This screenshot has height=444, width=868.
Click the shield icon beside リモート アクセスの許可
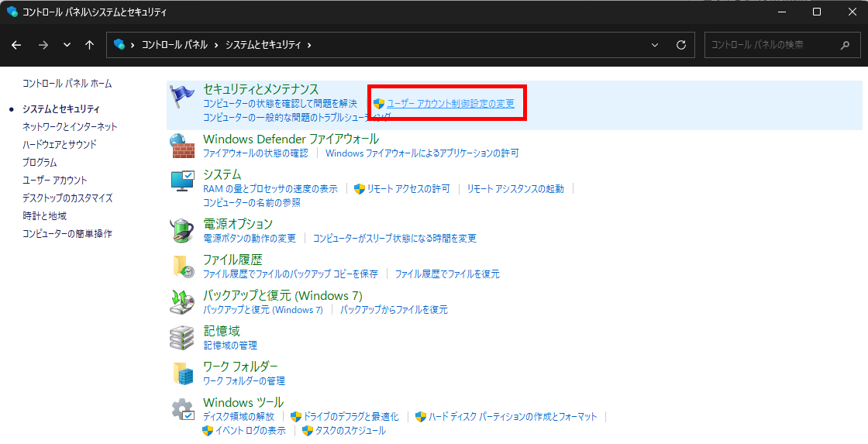(x=360, y=189)
